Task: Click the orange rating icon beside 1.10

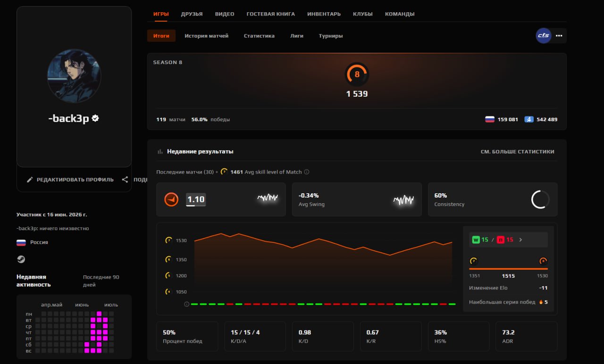Action: tap(171, 199)
